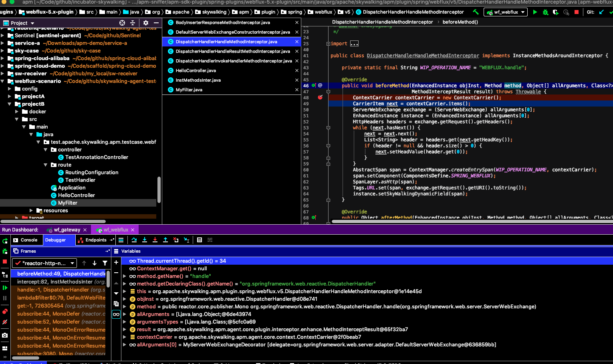Stop the app with the red square icon
613x364 pixels.
577,12
